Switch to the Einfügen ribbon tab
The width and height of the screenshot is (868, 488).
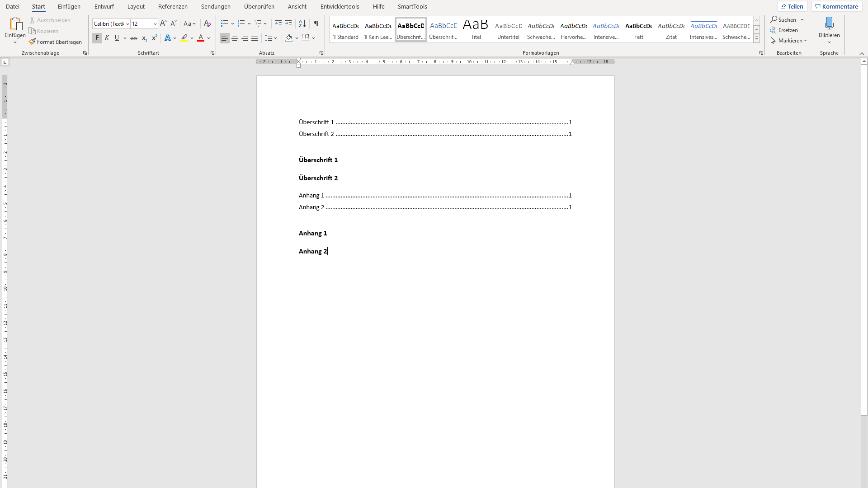click(69, 6)
